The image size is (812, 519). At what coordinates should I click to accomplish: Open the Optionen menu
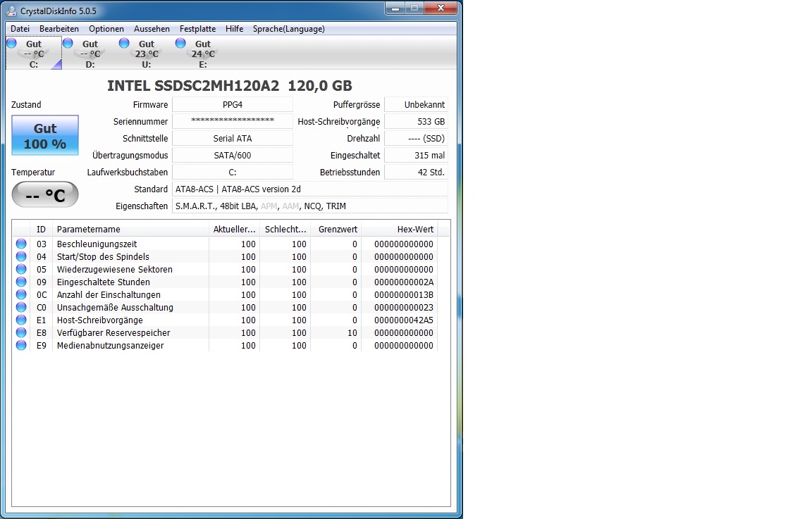pyautogui.click(x=106, y=29)
